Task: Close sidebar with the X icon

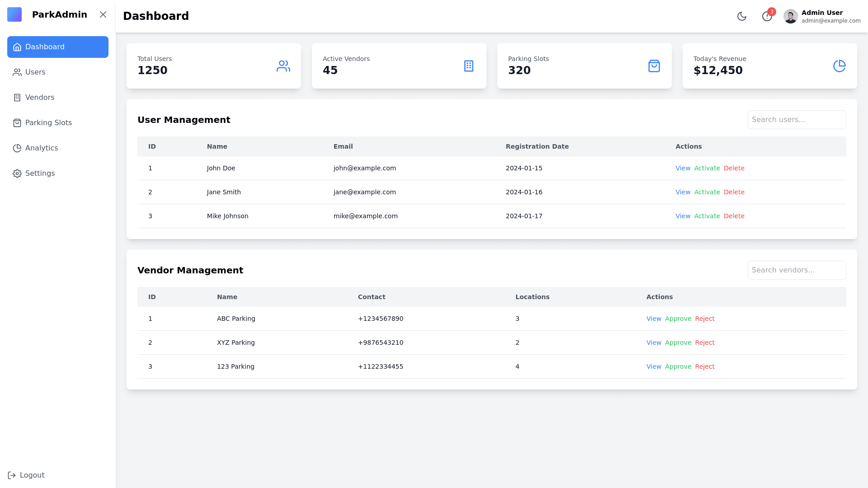Action: click(103, 14)
